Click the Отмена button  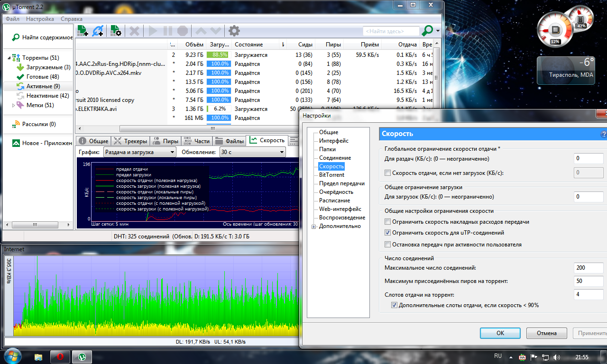[x=546, y=333]
